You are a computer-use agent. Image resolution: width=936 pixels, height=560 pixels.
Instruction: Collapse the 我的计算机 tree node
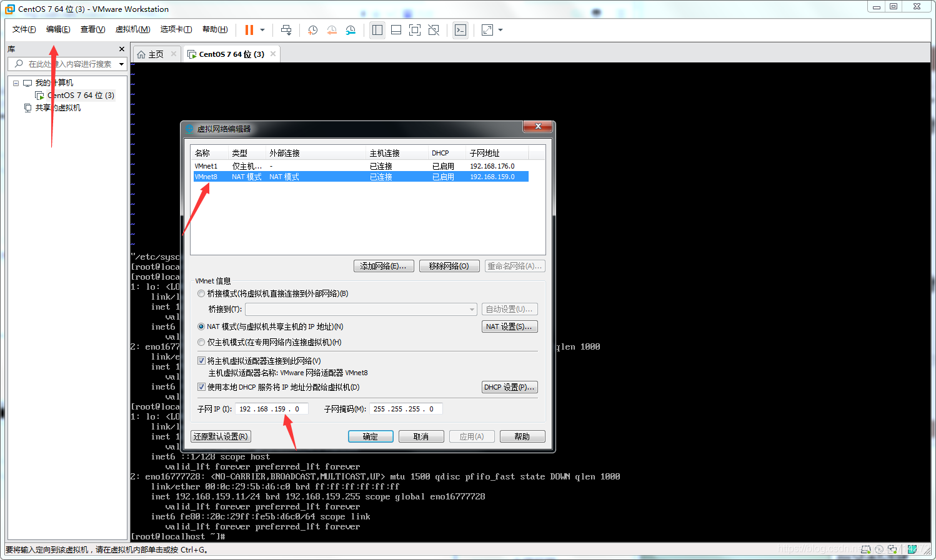[x=16, y=83]
